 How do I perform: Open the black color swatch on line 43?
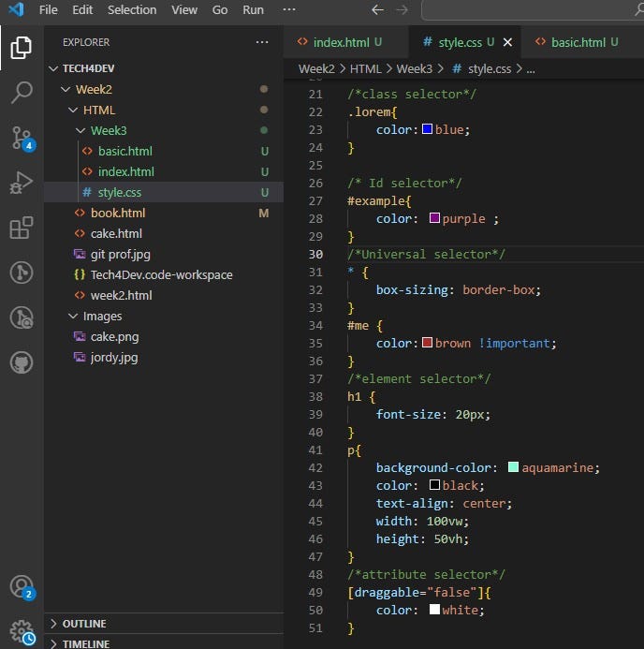(434, 485)
